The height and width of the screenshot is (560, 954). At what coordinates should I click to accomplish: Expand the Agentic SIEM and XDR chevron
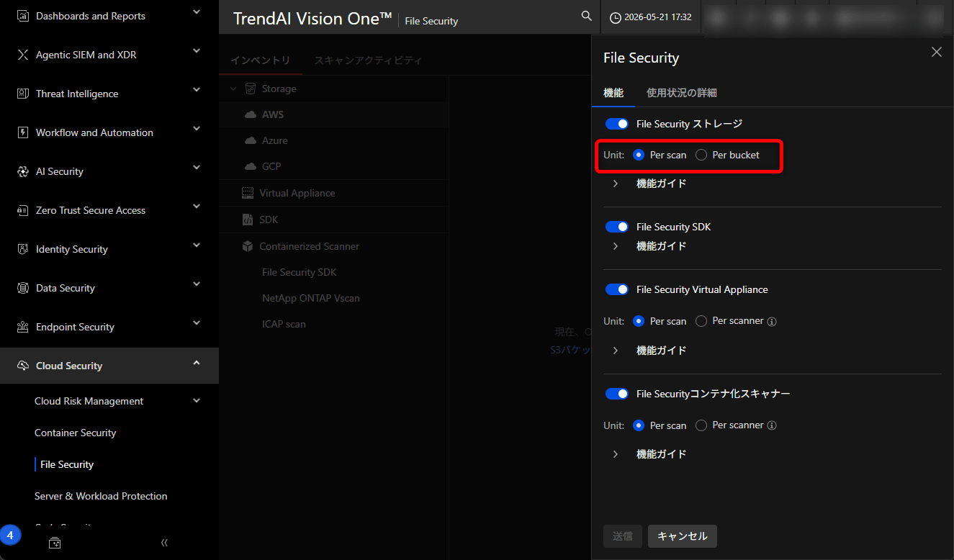coord(197,51)
